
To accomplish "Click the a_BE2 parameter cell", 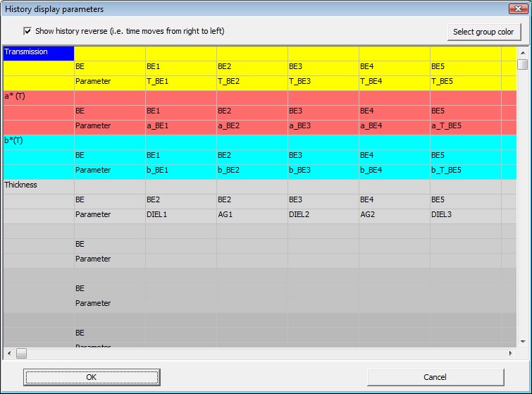I will pos(252,126).
